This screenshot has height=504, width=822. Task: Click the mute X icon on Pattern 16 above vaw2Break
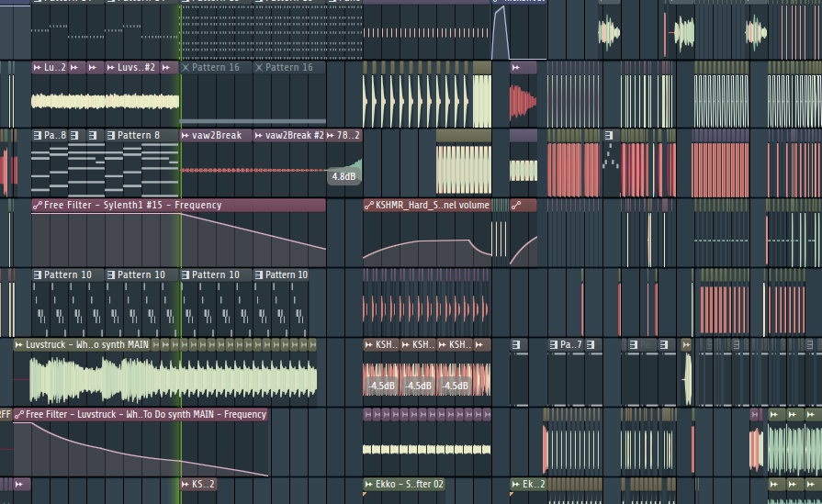185,68
